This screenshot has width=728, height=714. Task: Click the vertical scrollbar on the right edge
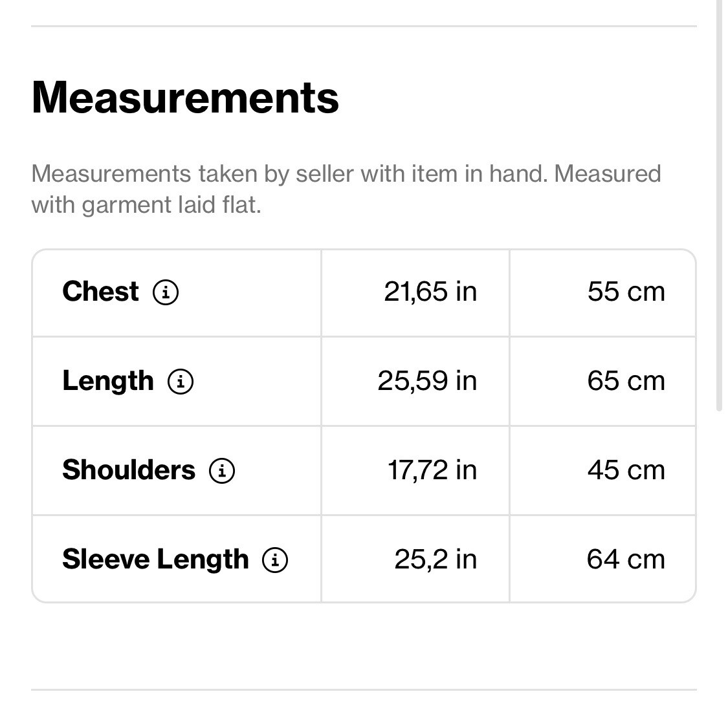[x=719, y=204]
